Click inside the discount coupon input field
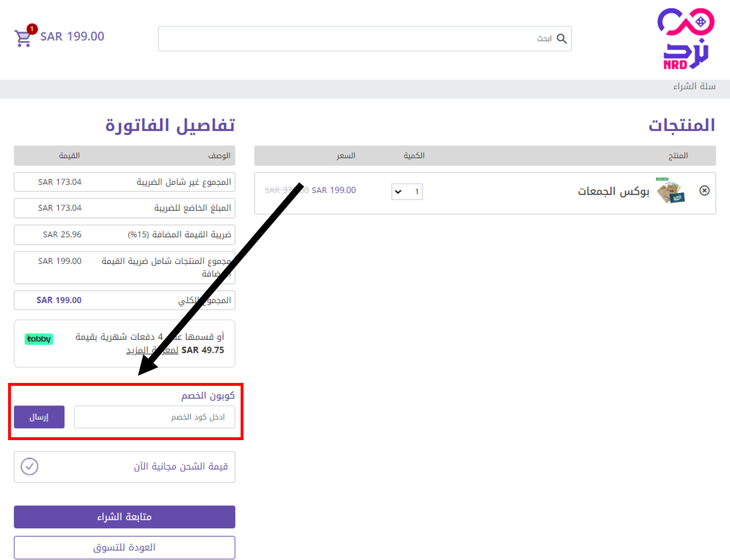 154,417
